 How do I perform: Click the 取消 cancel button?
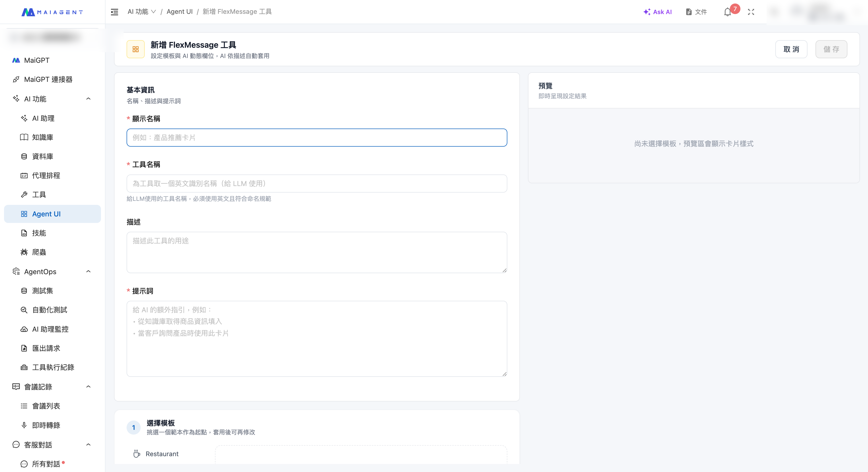791,49
